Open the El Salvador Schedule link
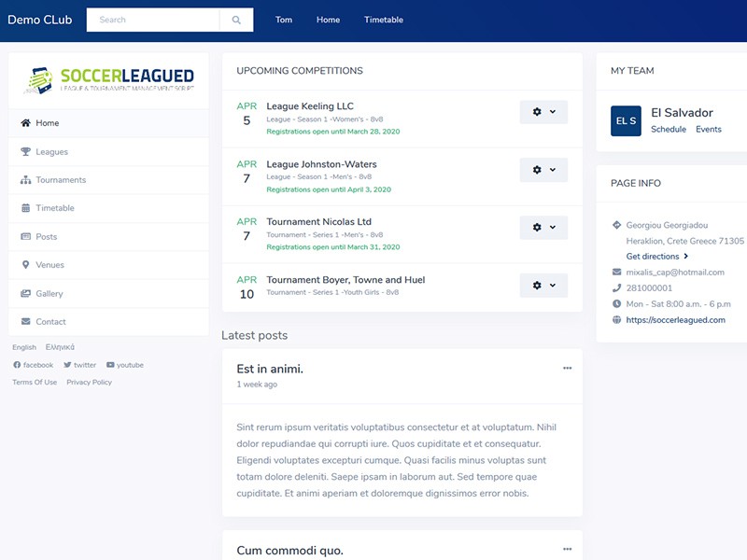 point(669,130)
